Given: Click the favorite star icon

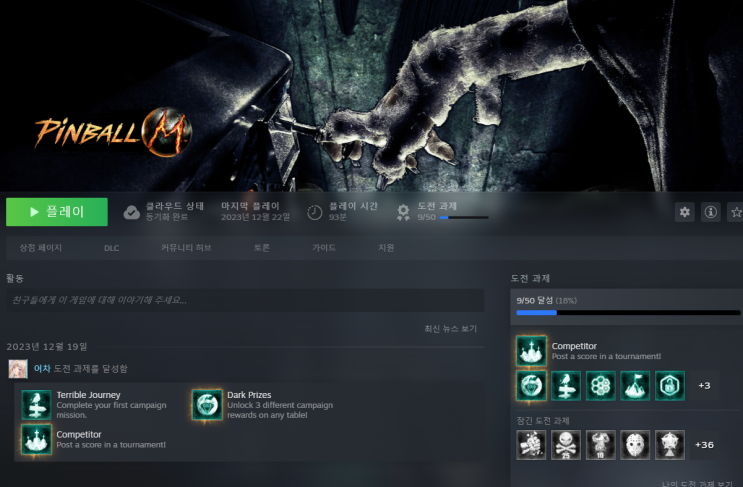Looking at the screenshot, I should 735,212.
